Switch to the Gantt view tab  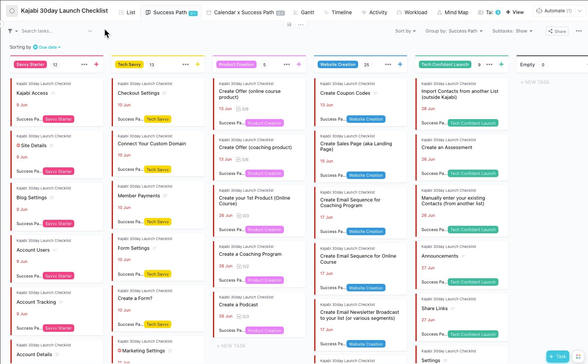point(303,12)
